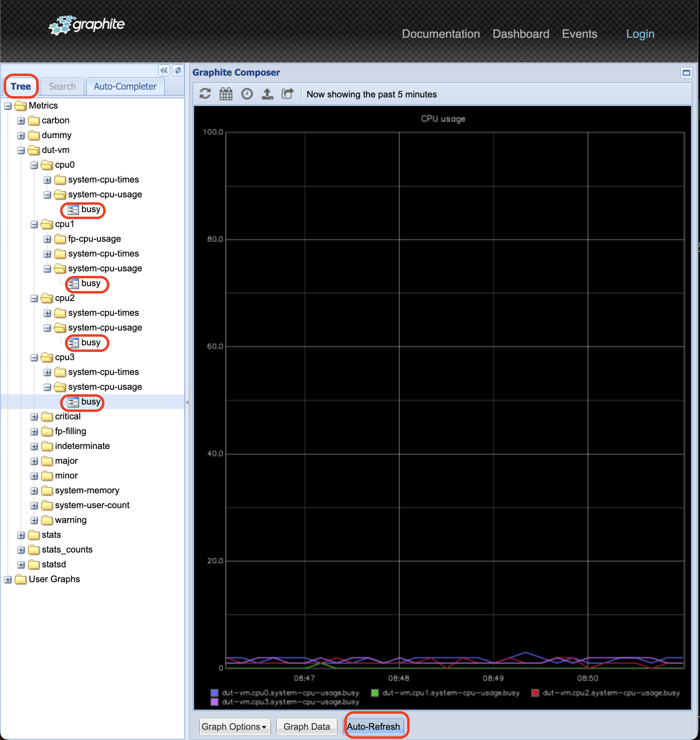700x740 pixels.
Task: Toggle Auto-Refresh for the graph
Action: (375, 726)
